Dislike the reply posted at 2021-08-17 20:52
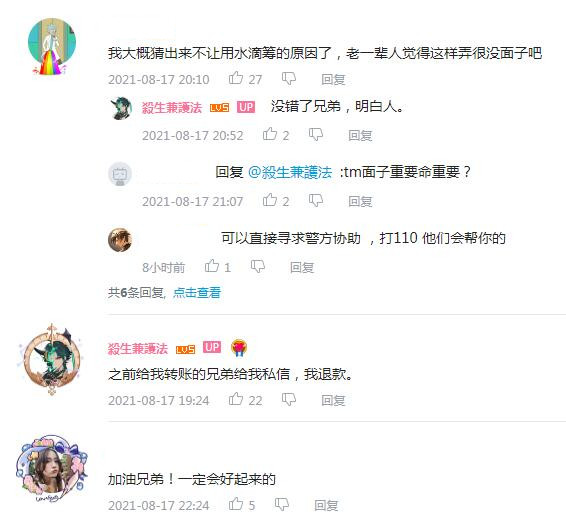The height and width of the screenshot is (522, 566). click(315, 135)
